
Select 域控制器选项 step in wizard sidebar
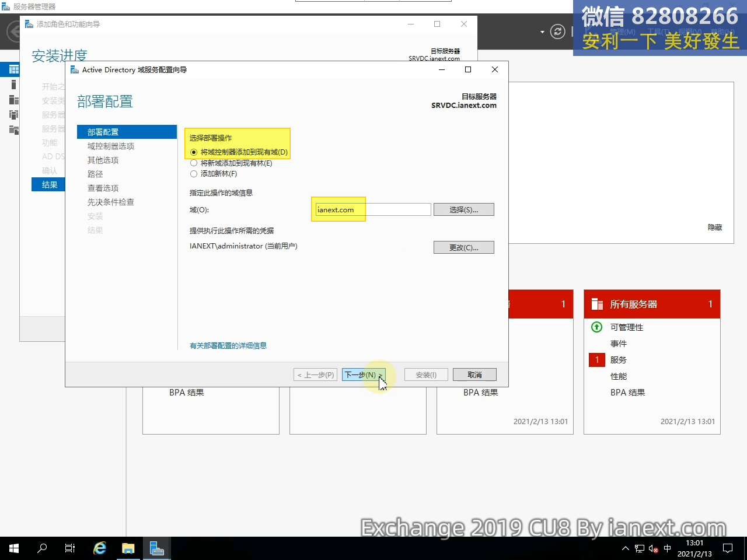(x=111, y=146)
